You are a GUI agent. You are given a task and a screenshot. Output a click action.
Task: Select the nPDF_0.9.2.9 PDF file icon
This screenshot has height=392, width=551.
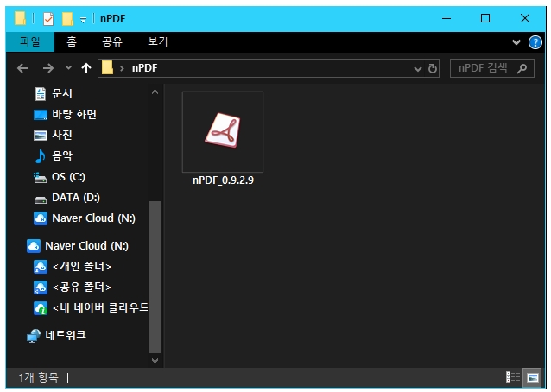click(223, 132)
